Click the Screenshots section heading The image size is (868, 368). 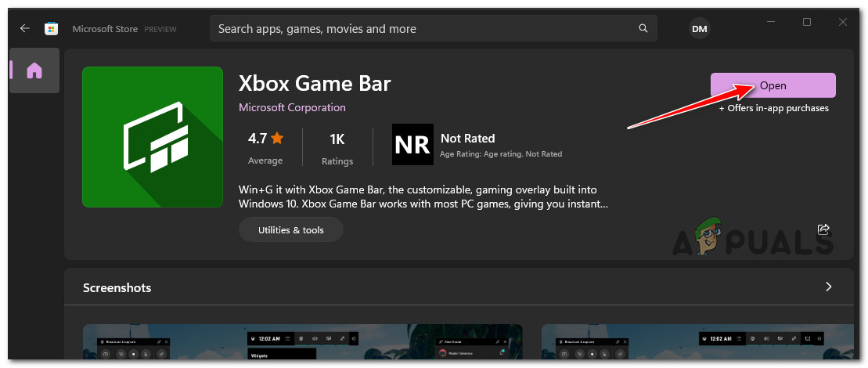pos(117,288)
